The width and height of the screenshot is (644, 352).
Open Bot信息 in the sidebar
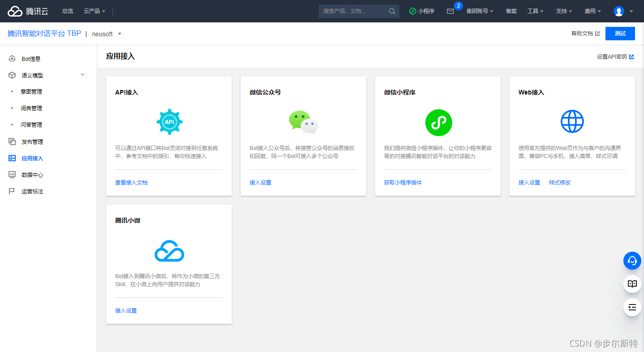coord(31,59)
